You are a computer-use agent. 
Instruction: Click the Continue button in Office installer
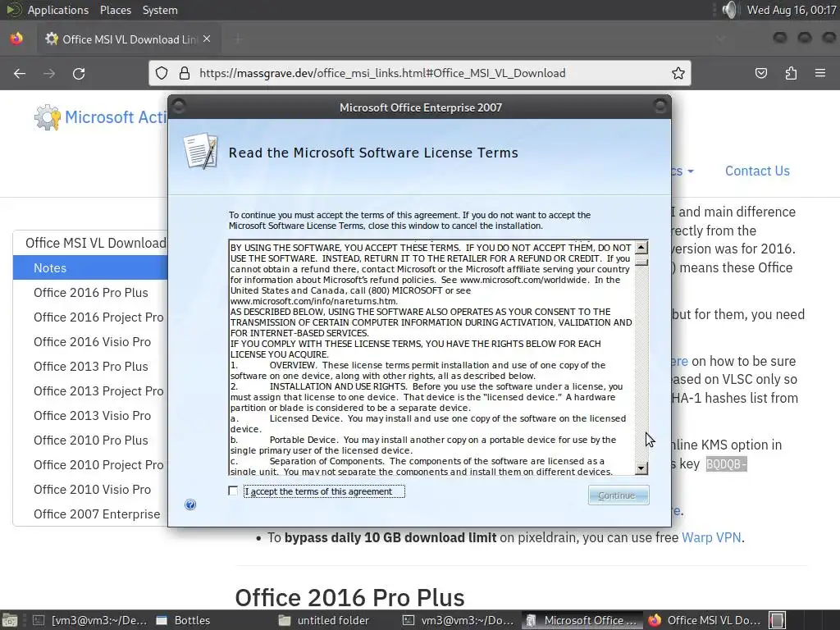pos(619,495)
